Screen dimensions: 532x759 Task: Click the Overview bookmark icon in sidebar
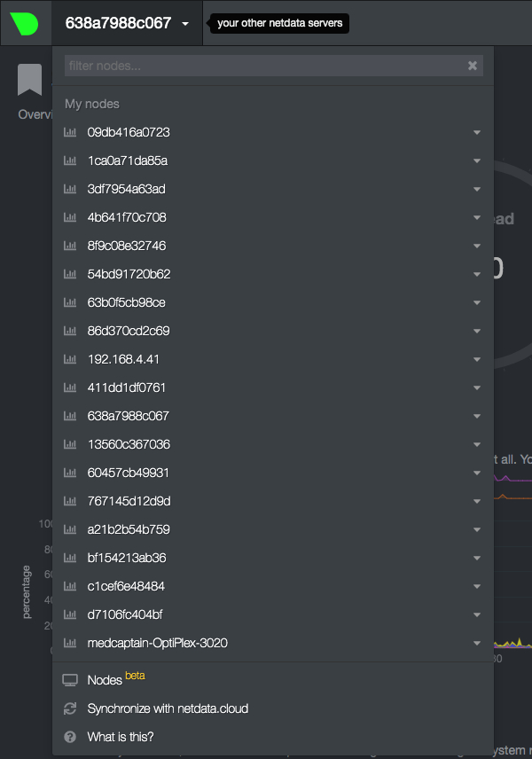(x=29, y=80)
